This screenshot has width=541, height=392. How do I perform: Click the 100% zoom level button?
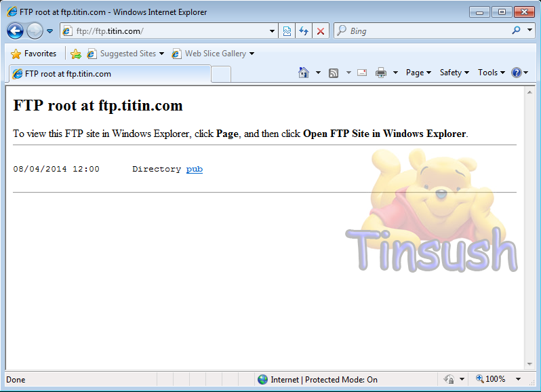click(490, 379)
